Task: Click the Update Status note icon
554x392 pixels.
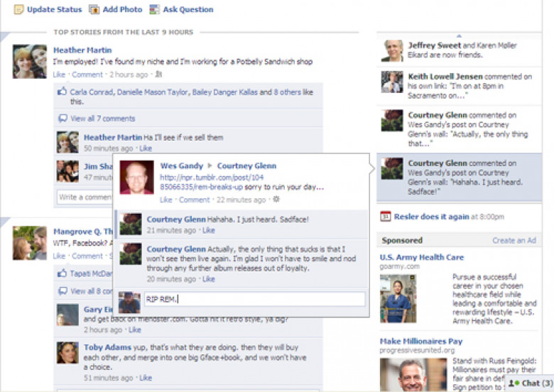Action: [18, 9]
